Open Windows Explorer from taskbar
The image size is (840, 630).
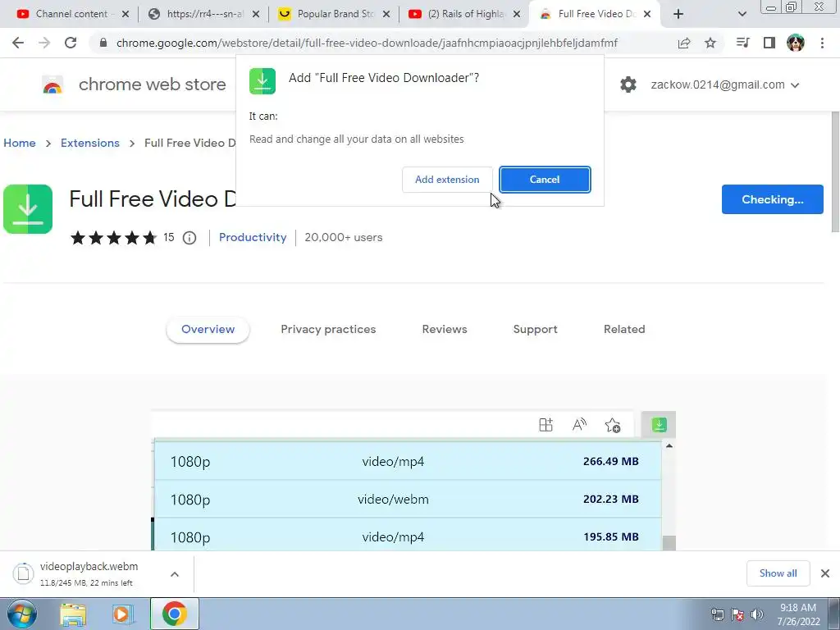[73, 614]
